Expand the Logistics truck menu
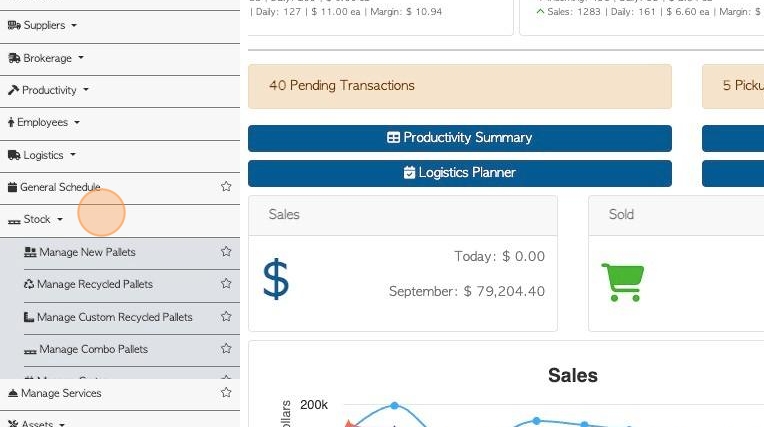Image resolution: width=764 pixels, height=427 pixels. (x=42, y=155)
